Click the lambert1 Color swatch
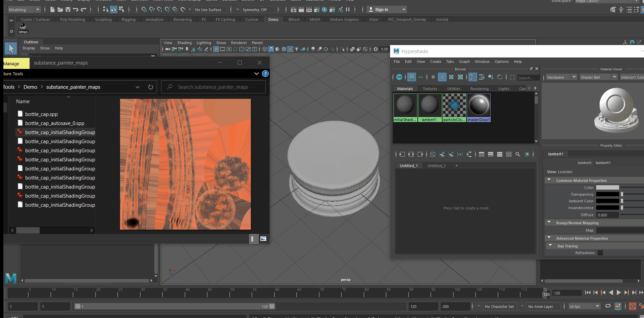The image size is (644, 318). pos(607,188)
